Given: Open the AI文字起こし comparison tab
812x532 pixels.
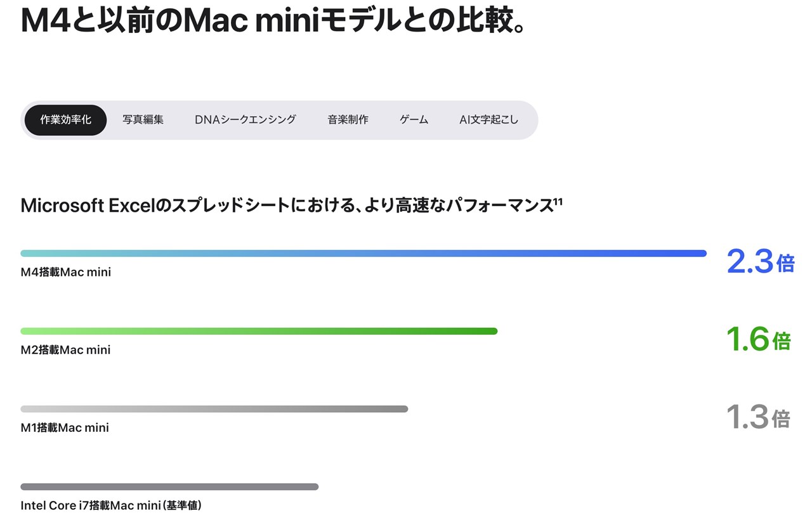Looking at the screenshot, I should point(489,119).
